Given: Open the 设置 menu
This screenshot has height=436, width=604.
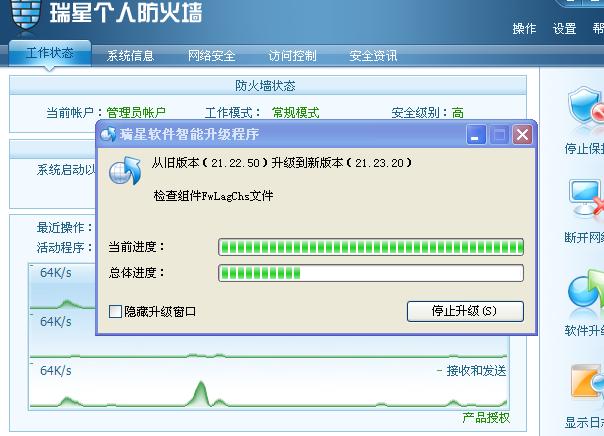Looking at the screenshot, I should tap(564, 29).
